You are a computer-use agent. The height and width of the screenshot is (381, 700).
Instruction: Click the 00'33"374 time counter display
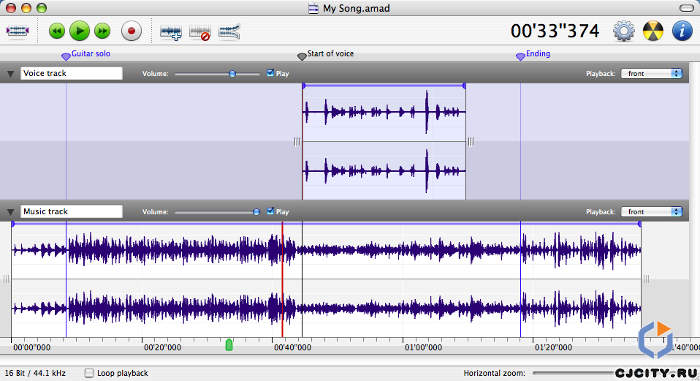click(x=555, y=31)
